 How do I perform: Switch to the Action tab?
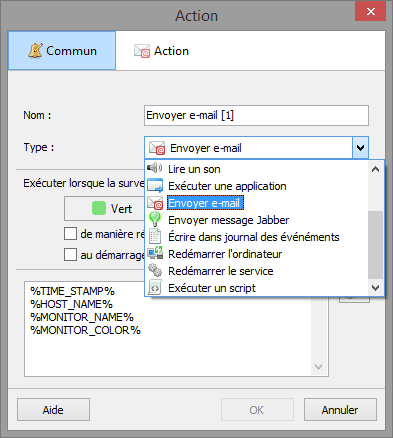click(161, 51)
